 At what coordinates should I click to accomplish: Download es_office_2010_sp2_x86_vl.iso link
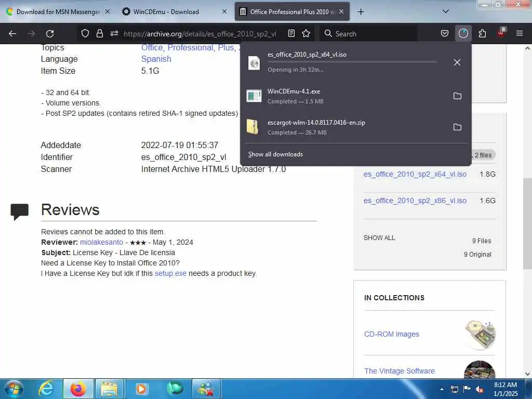[415, 201]
